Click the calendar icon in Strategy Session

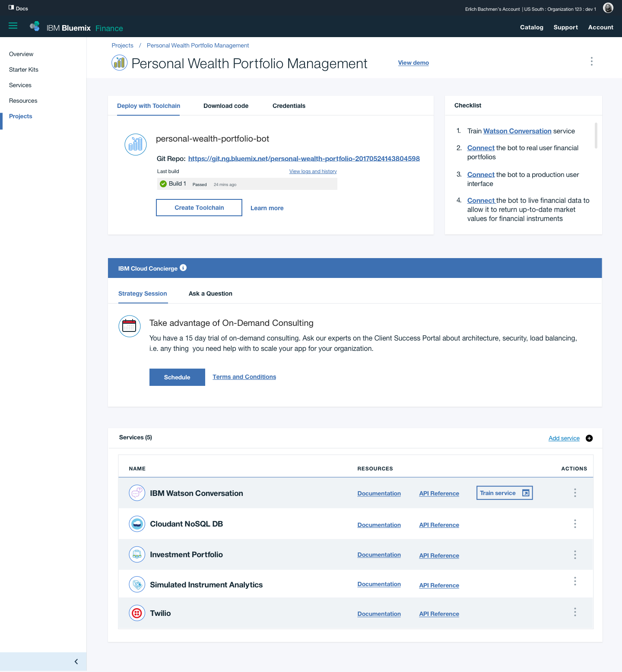coord(129,326)
